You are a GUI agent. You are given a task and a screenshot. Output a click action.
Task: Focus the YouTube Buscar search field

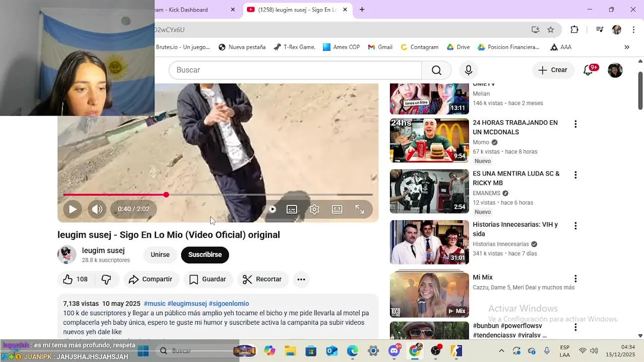click(295, 70)
